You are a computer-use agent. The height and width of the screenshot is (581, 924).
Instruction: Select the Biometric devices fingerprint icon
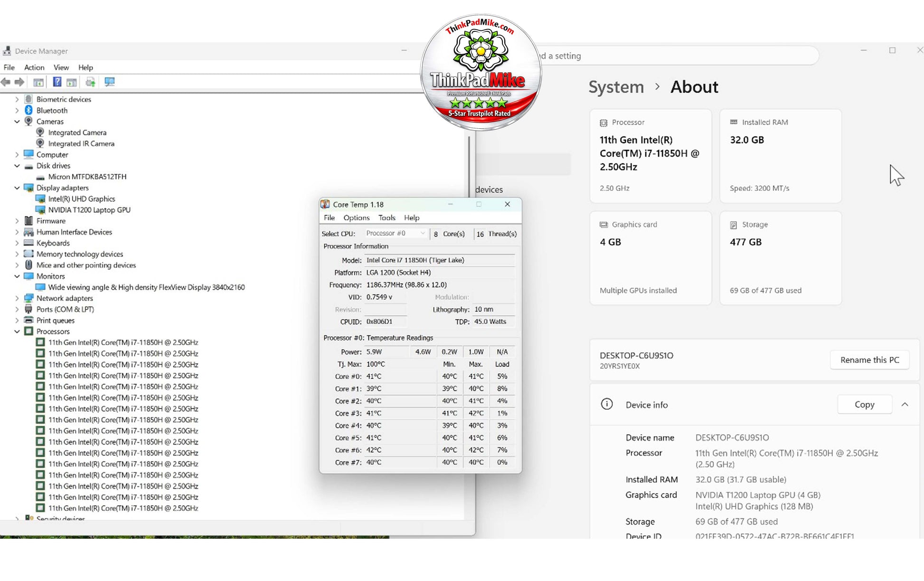28,99
